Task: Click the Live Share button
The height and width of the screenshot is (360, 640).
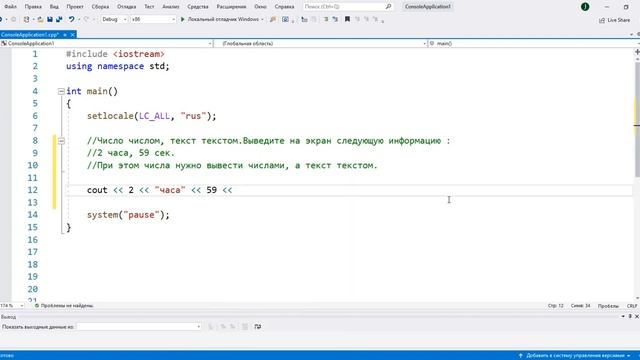Action: (614, 20)
